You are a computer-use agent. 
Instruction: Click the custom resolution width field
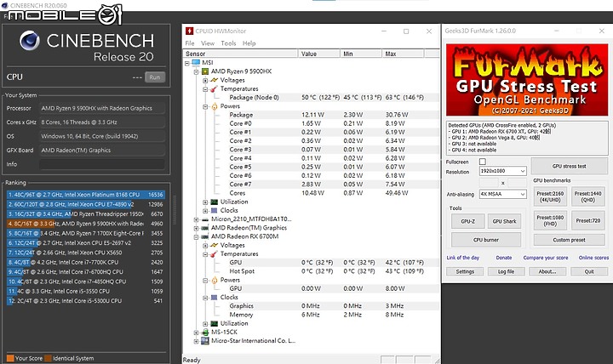pyautogui.click(x=489, y=182)
